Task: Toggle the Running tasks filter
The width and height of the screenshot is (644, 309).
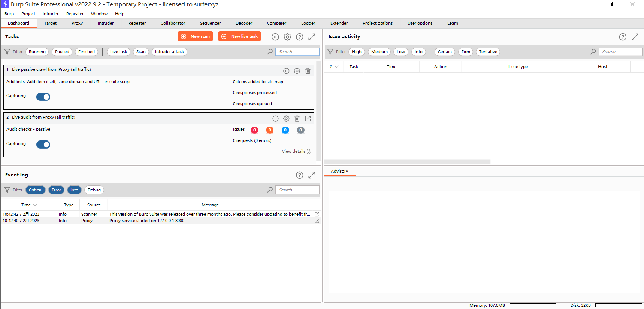Action: pos(37,52)
